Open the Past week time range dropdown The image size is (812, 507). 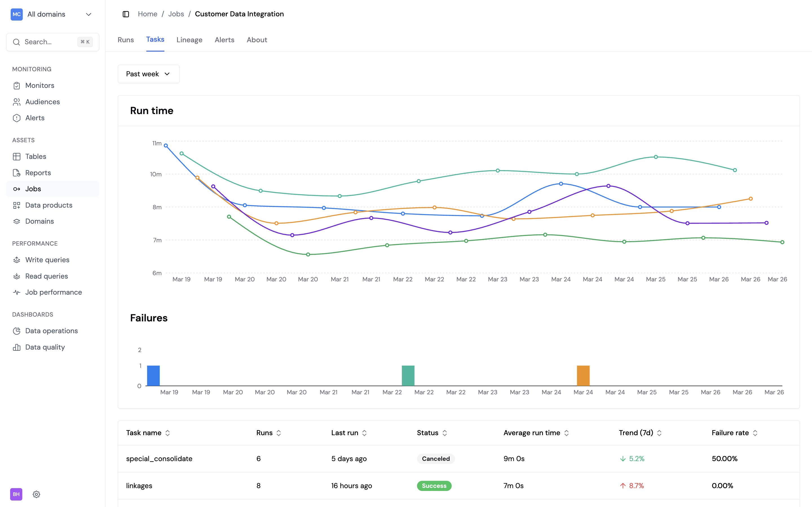[148, 74]
